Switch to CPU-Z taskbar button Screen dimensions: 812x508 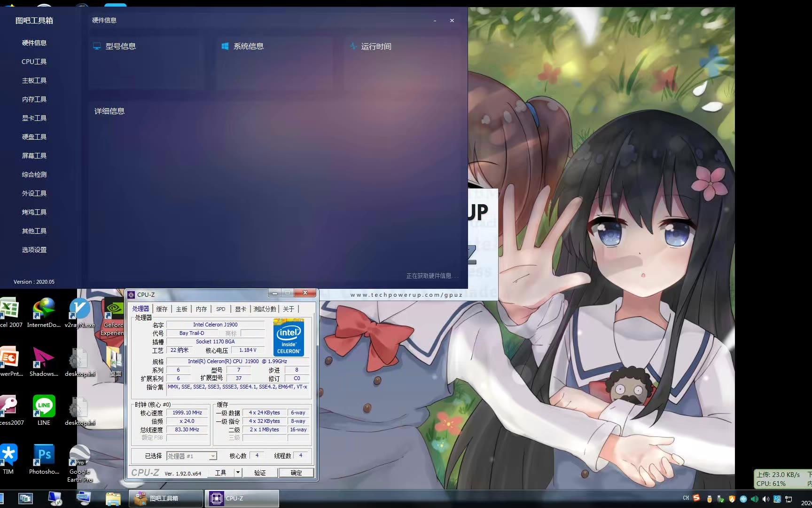(242, 499)
